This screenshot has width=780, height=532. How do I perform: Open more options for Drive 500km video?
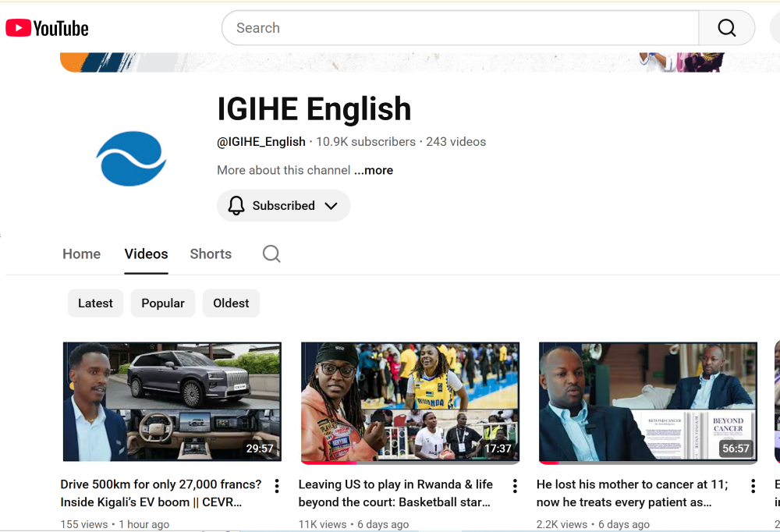(277, 486)
